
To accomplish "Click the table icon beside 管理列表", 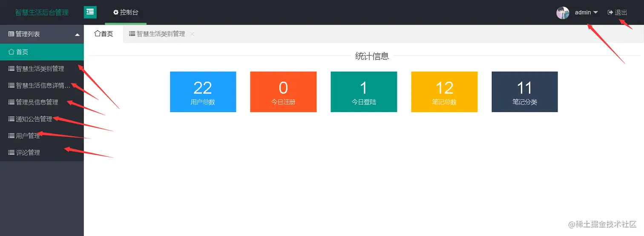I will 11,34.
